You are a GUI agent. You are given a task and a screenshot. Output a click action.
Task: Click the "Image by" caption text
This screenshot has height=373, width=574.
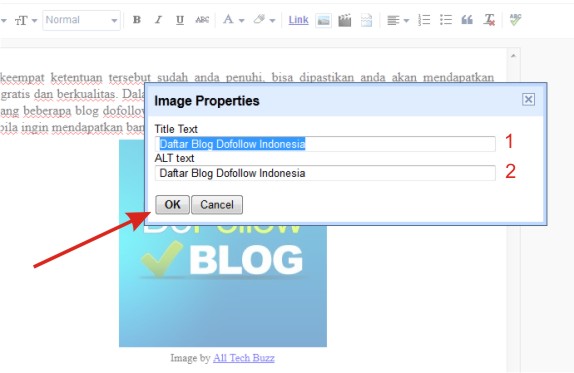pyautogui.click(x=190, y=358)
